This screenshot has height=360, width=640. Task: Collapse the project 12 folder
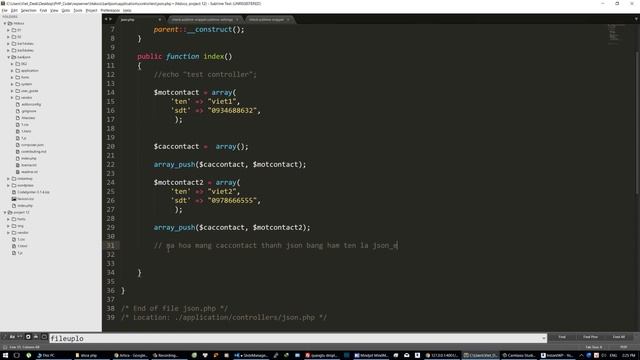[x=5, y=212]
